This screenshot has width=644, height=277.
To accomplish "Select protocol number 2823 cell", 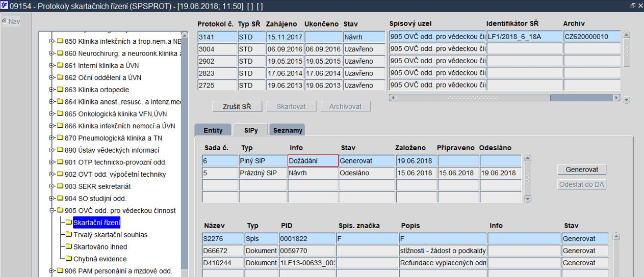I will (x=217, y=73).
